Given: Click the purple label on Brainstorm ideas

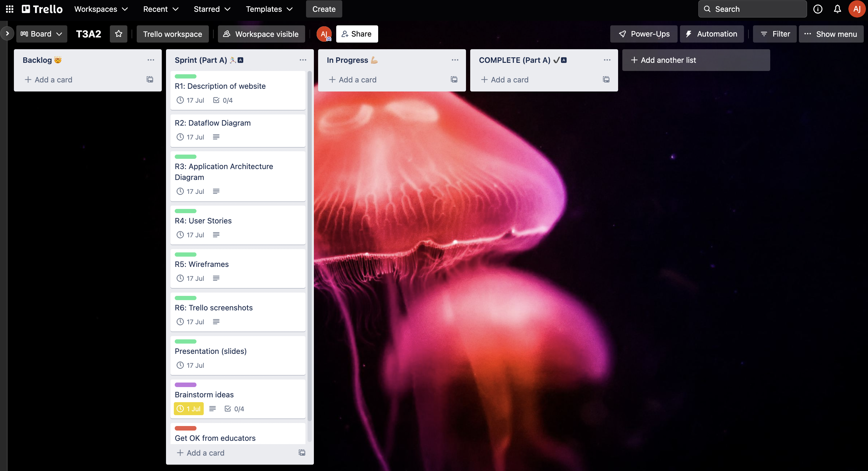Looking at the screenshot, I should [185, 385].
